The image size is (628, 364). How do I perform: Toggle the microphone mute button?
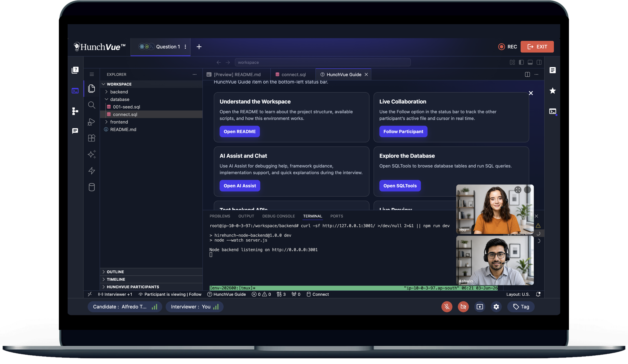click(447, 306)
